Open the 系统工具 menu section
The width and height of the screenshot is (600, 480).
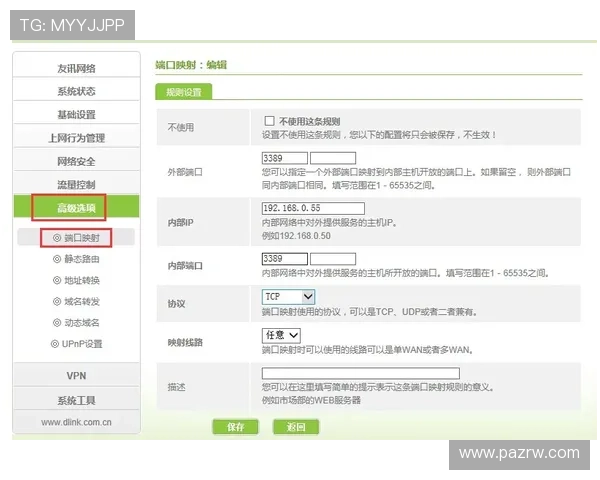pos(77,400)
